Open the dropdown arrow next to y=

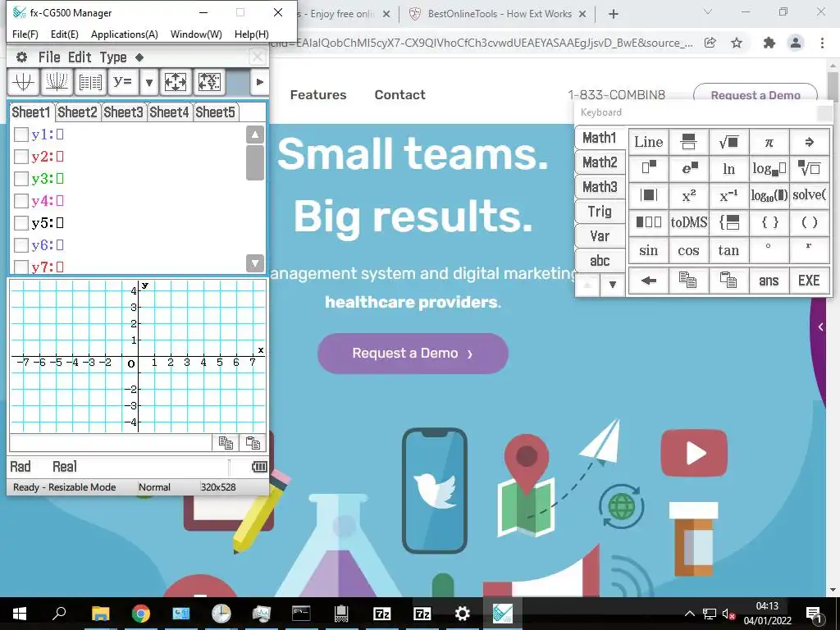149,82
